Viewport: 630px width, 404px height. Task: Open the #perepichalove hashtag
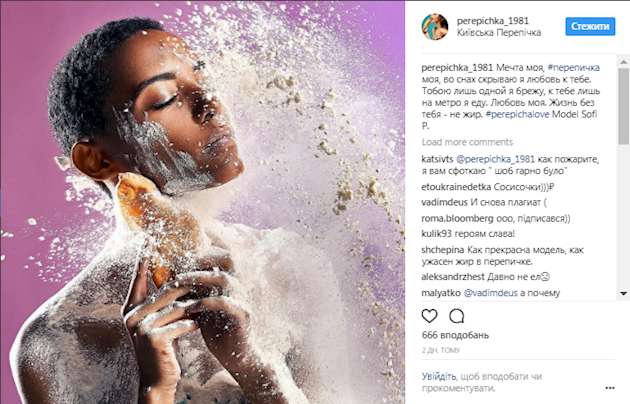(518, 114)
